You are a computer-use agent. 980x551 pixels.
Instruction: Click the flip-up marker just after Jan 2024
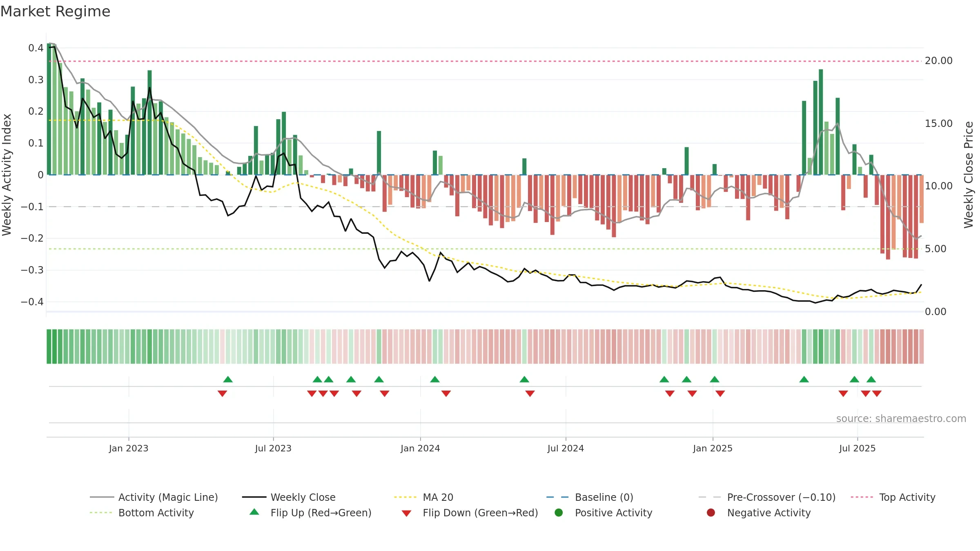435,380
